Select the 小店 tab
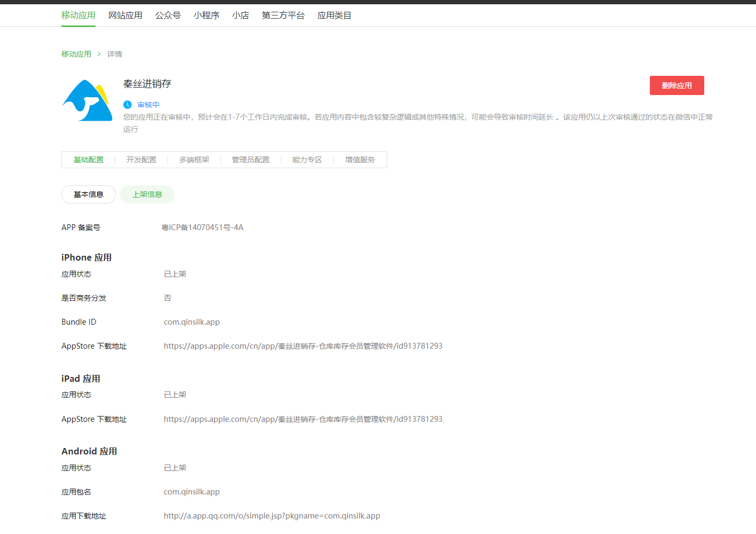 pos(241,15)
